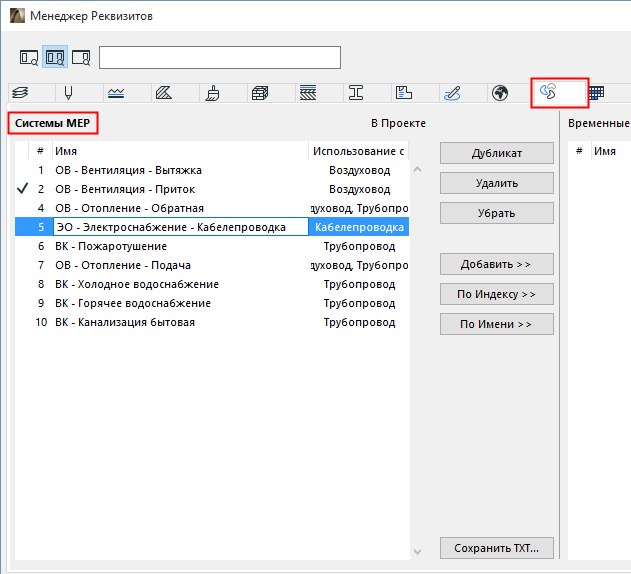Click the highlighted Кабелепроводка usage cell
The image size is (631, 574).
click(359, 227)
